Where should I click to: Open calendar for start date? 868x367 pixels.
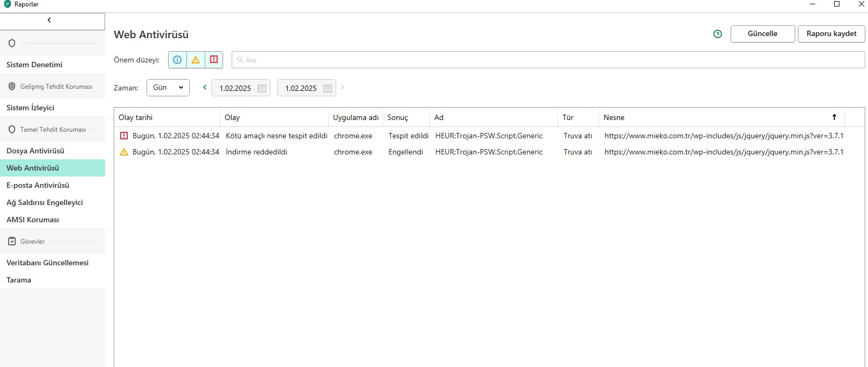coord(262,88)
